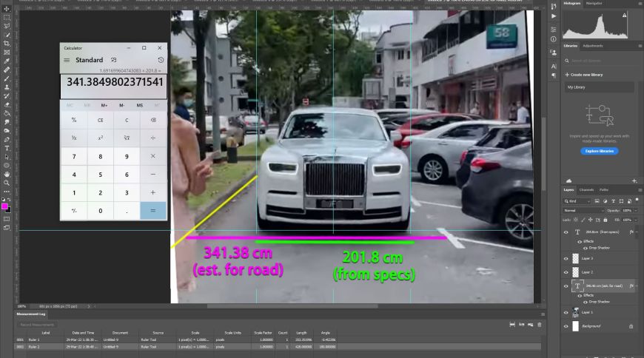Select the Pen tool
644x358 pixels.
pos(7,140)
